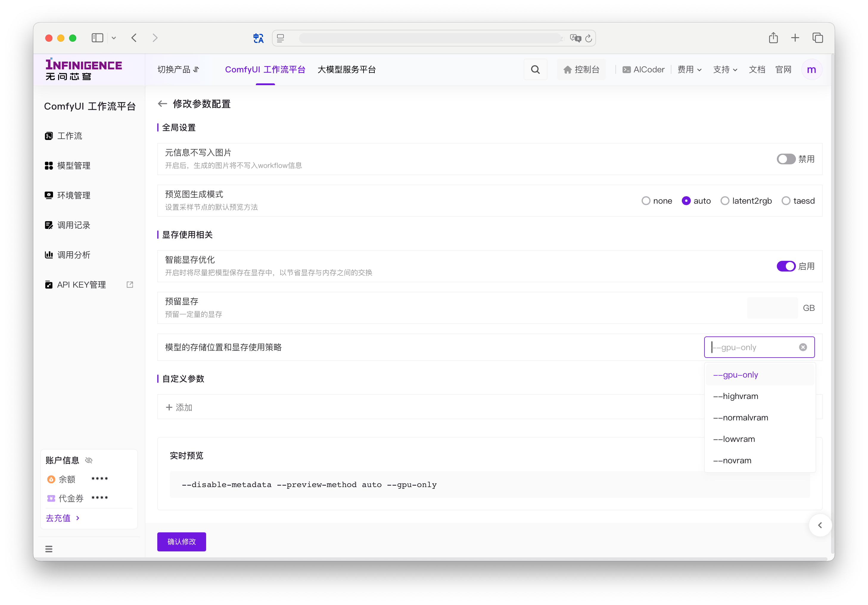This screenshot has height=605, width=868.
Task: Toggle account info visibility eye icon
Action: tap(89, 460)
